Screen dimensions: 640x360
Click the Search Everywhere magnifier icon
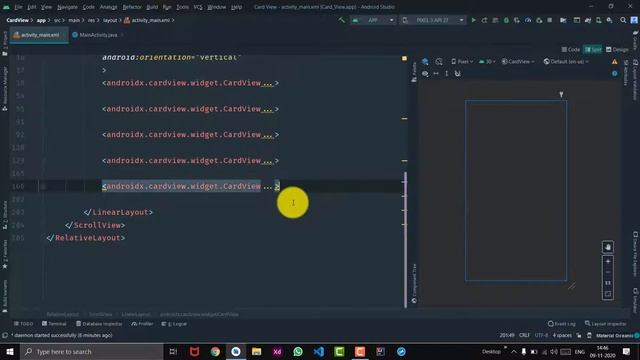point(623,20)
